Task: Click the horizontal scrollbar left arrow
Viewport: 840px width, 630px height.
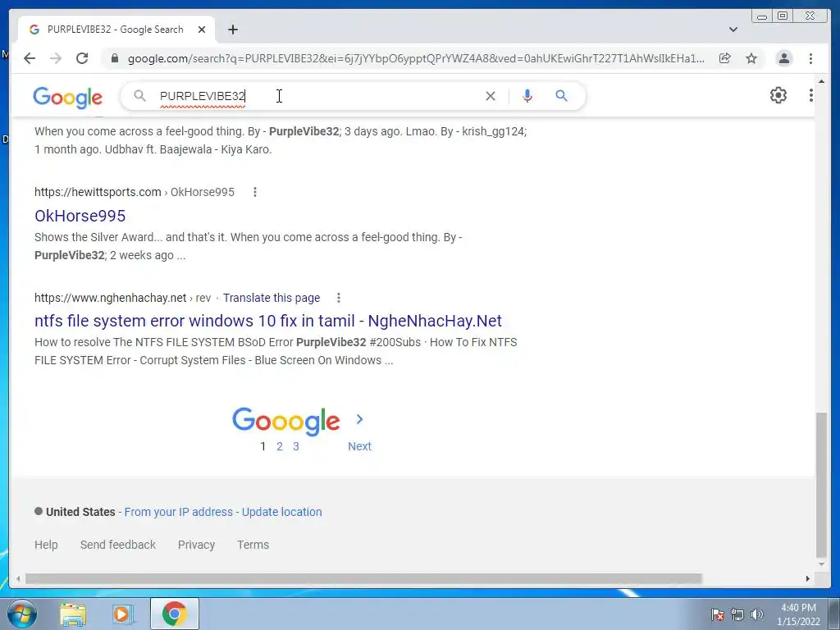Action: (x=18, y=578)
